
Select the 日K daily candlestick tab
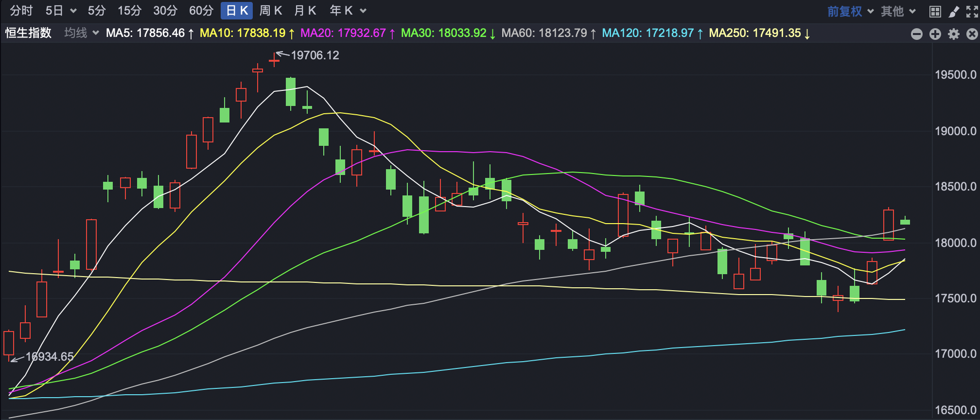click(237, 11)
